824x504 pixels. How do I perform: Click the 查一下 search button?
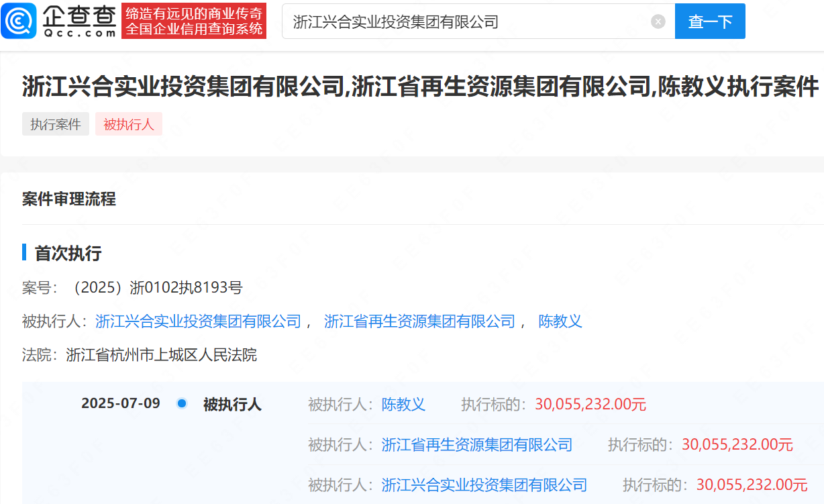[710, 21]
